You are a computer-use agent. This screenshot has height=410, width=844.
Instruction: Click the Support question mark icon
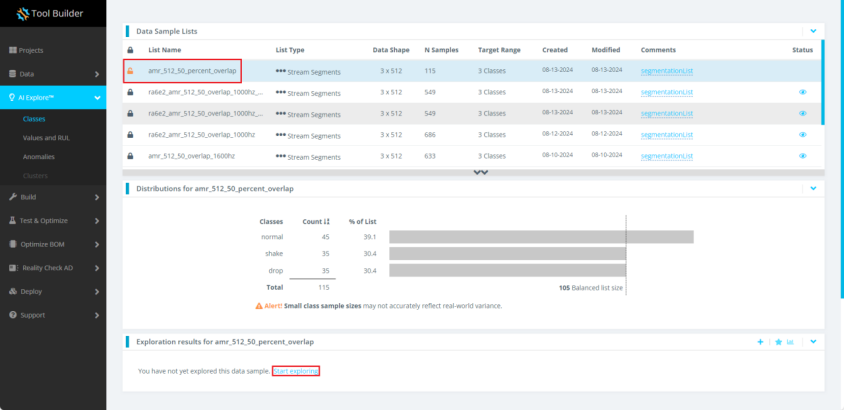point(13,315)
